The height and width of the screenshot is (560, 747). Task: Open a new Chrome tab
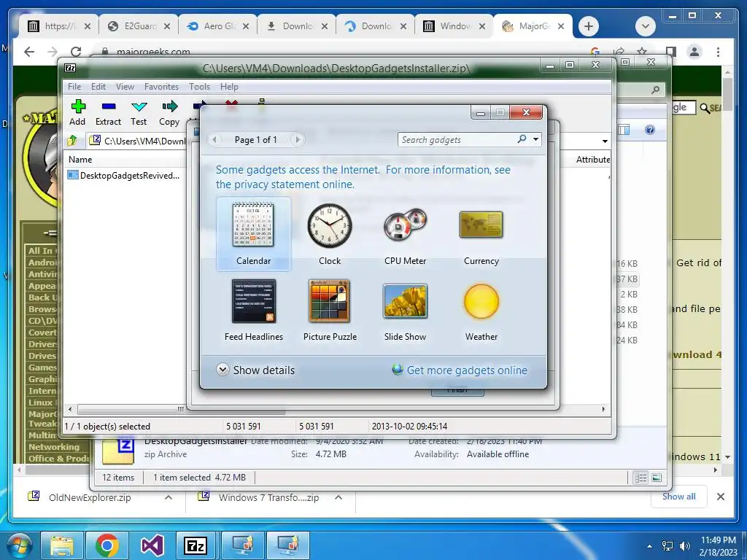[589, 26]
